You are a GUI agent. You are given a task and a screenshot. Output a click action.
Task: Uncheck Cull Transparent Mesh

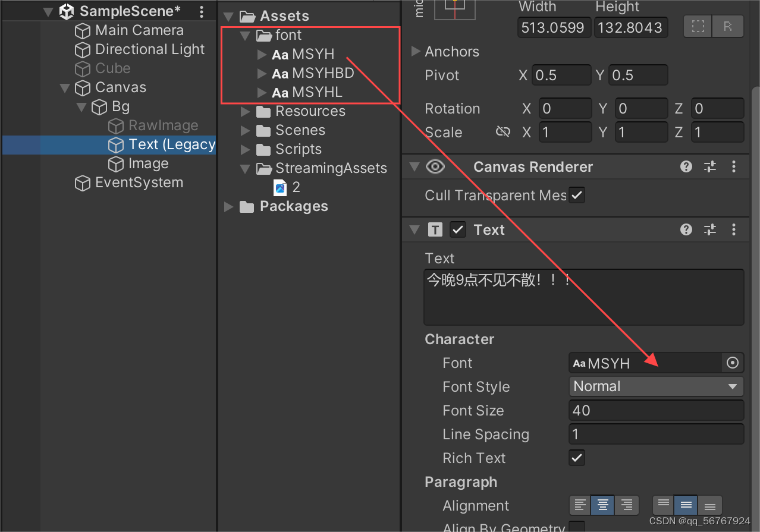(x=576, y=194)
